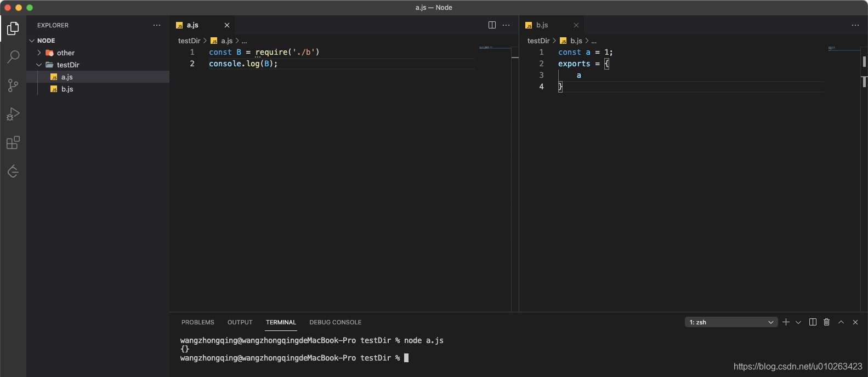Maximize the terminal panel size
This screenshot has width=868, height=377.
coord(841,322)
